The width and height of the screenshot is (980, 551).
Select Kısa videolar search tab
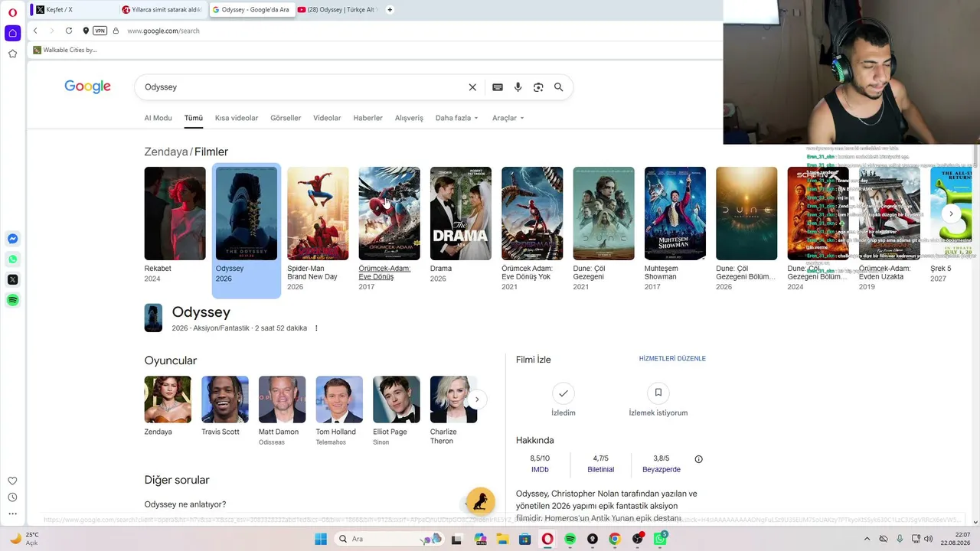pyautogui.click(x=237, y=118)
